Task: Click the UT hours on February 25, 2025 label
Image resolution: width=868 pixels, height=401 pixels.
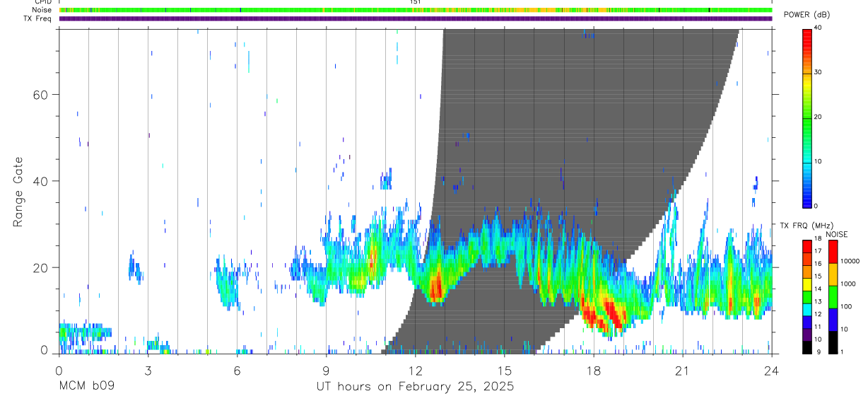Action: click(415, 387)
